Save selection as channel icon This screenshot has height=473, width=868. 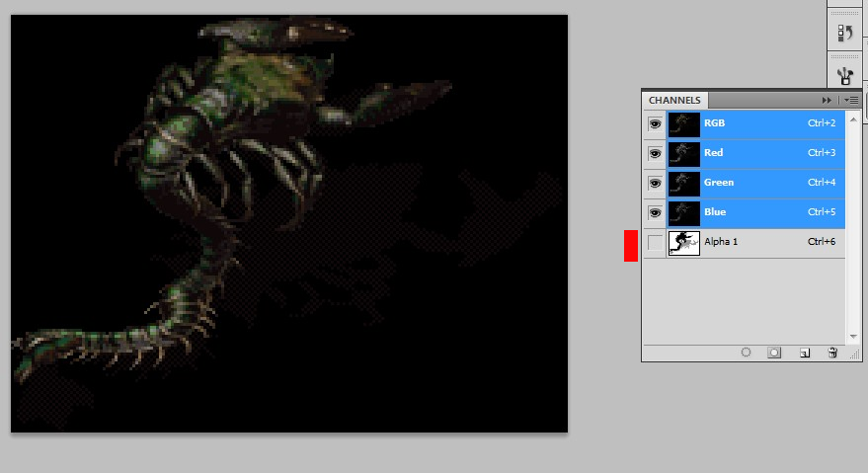pos(774,353)
